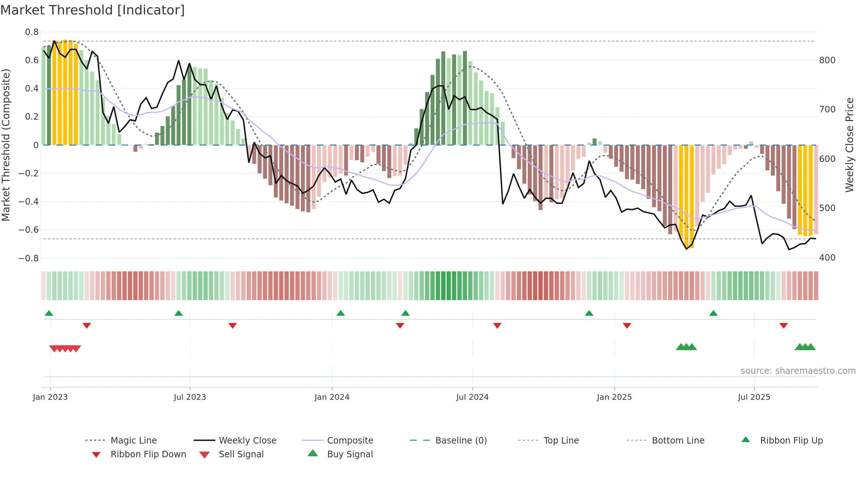Toggle the Ribbon Flip Down legend entry
Viewport: 868px width, 488px height.
point(139,454)
